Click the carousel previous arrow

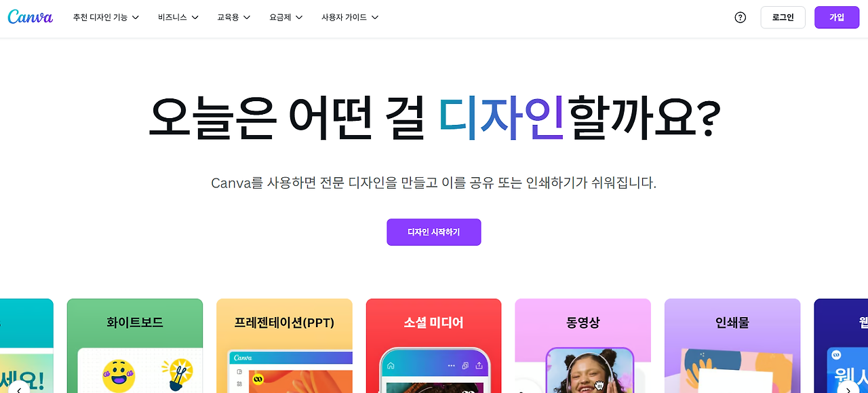(19, 390)
